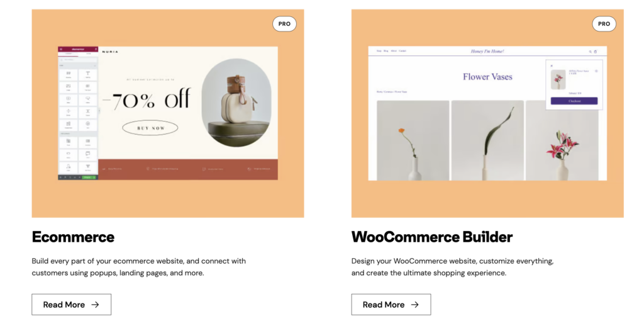The height and width of the screenshot is (333, 644).
Task: Click the BUY NOW oval button
Action: pos(150,128)
